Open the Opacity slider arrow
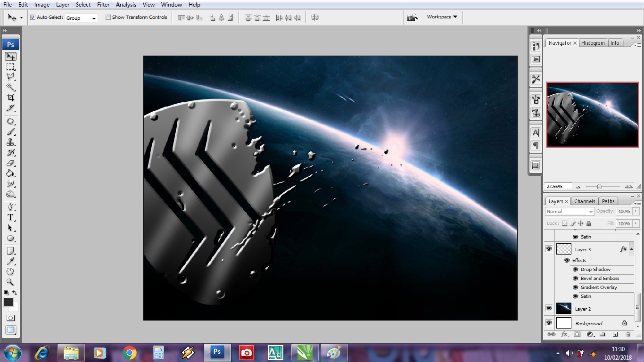 (636, 212)
